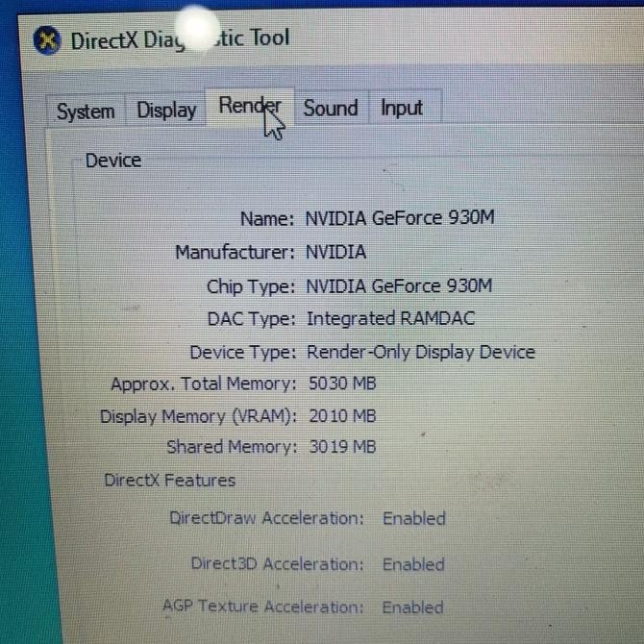Switch to the System tab
Screen dimensions: 644x644
coord(86,111)
